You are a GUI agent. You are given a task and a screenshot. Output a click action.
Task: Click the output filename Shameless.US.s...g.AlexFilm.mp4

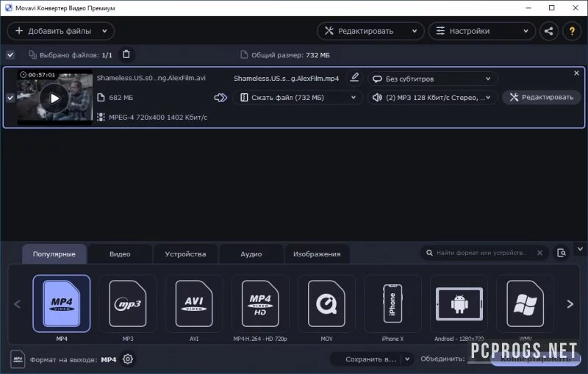286,79
